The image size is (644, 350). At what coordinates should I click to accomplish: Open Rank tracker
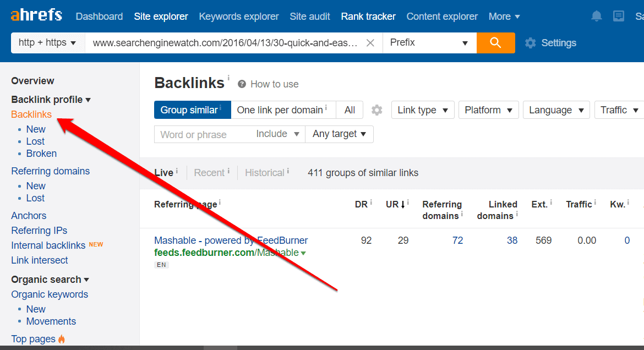click(x=368, y=17)
